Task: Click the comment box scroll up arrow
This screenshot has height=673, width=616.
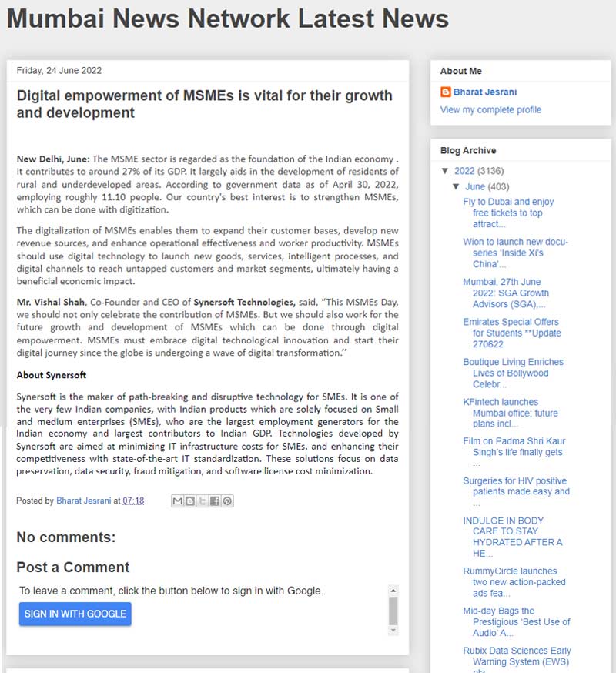Action: (x=393, y=591)
